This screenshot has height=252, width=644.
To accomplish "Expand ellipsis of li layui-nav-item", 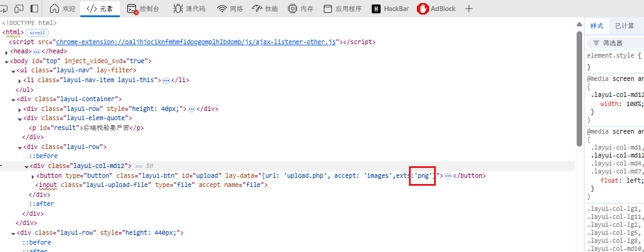I will (167, 80).
